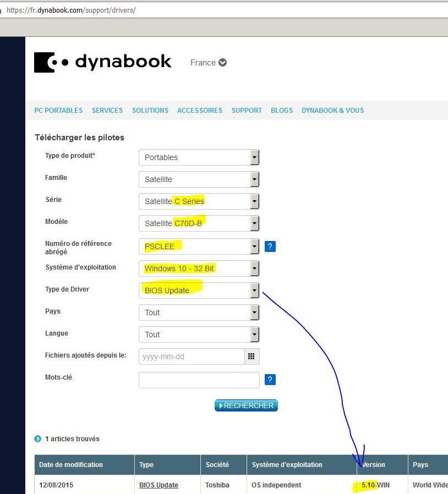Open the France country selector chevron
448x494 pixels.
pyautogui.click(x=222, y=63)
